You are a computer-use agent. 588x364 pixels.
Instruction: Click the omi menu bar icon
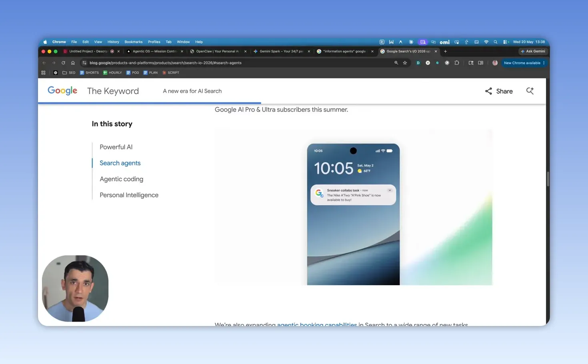(444, 42)
